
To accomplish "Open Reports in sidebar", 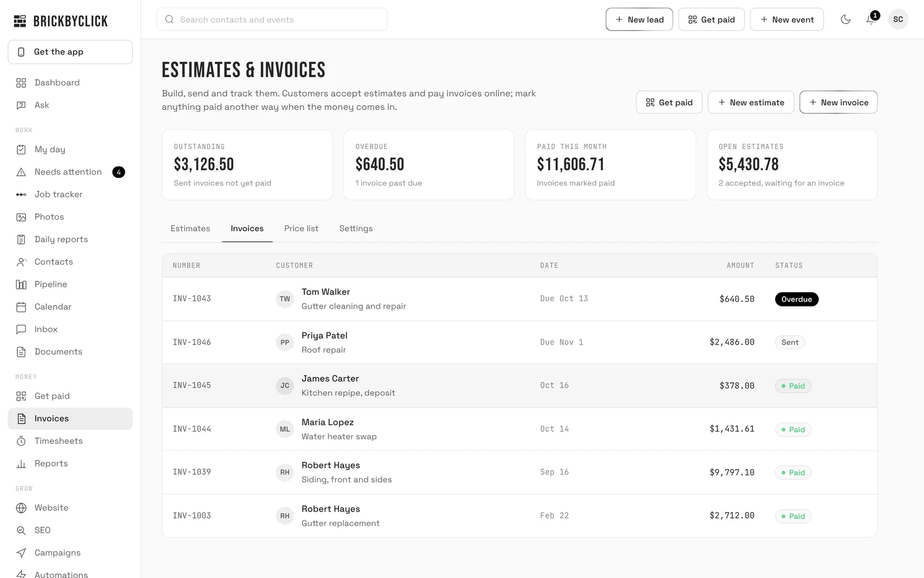I will point(70,464).
